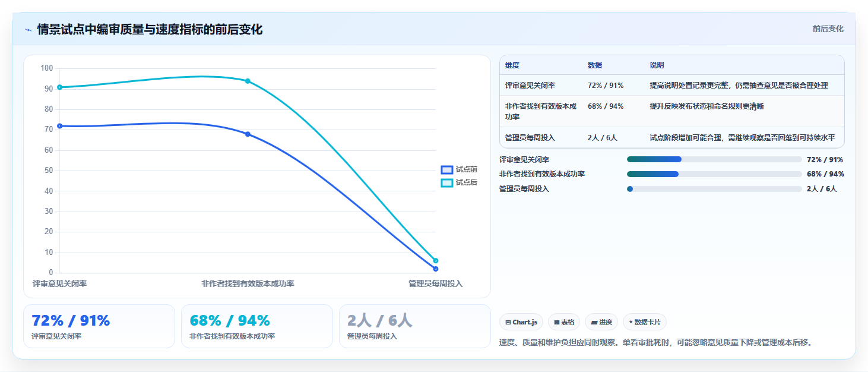
Task: Click the 试点前 point at 管理员每周投入
Action: click(435, 269)
